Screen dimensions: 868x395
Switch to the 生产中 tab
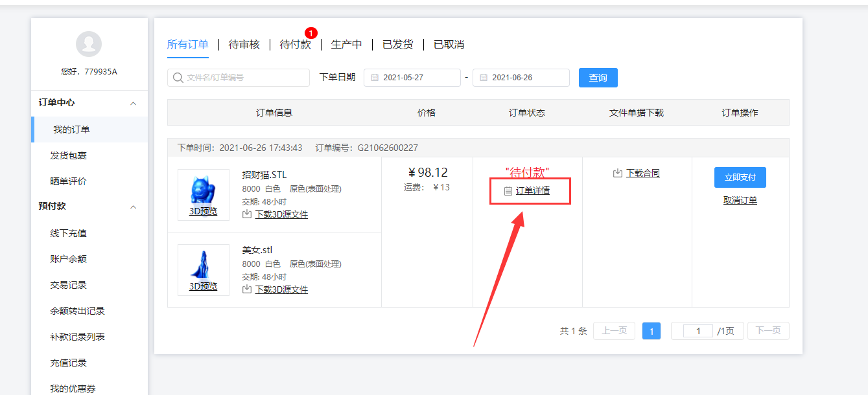click(346, 45)
